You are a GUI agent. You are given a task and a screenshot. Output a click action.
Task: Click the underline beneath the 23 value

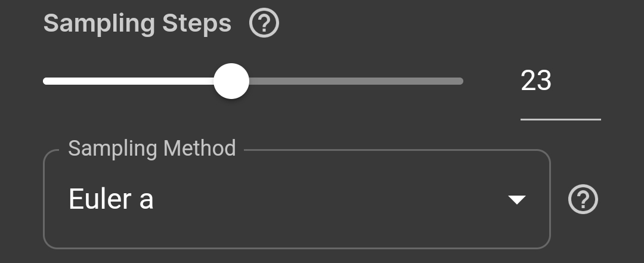coord(560,119)
